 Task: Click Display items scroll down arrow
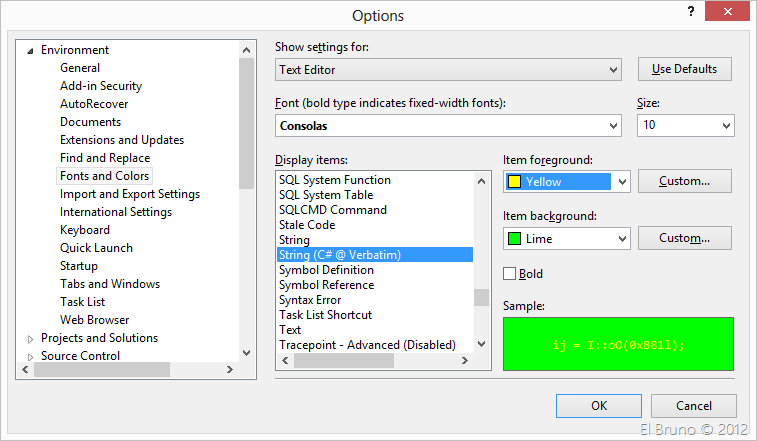pyautogui.click(x=482, y=344)
